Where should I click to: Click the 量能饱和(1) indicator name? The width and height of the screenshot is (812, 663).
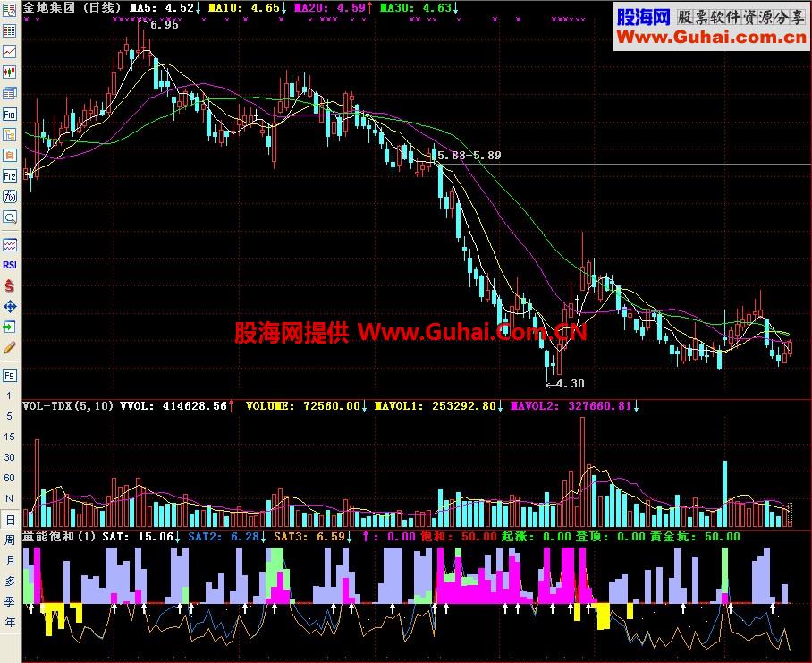59,536
